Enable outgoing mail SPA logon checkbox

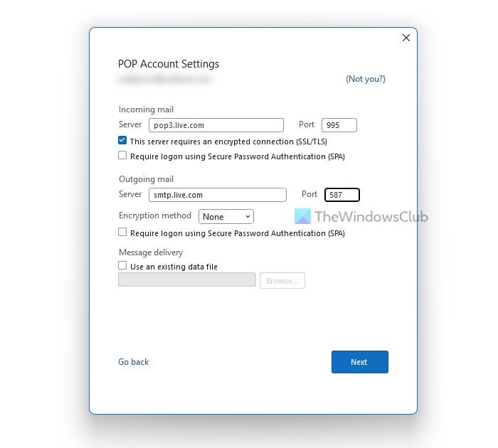(122, 232)
